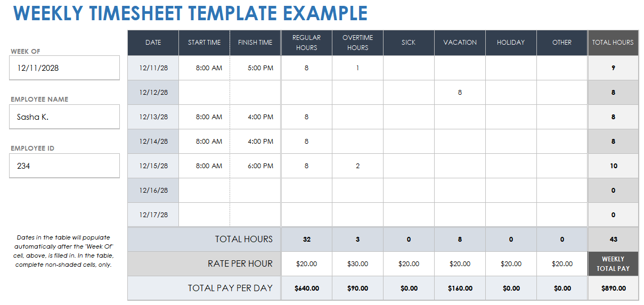644x305 pixels.
Task: Select the 6:00 PM finish time cell
Action: tap(256, 166)
